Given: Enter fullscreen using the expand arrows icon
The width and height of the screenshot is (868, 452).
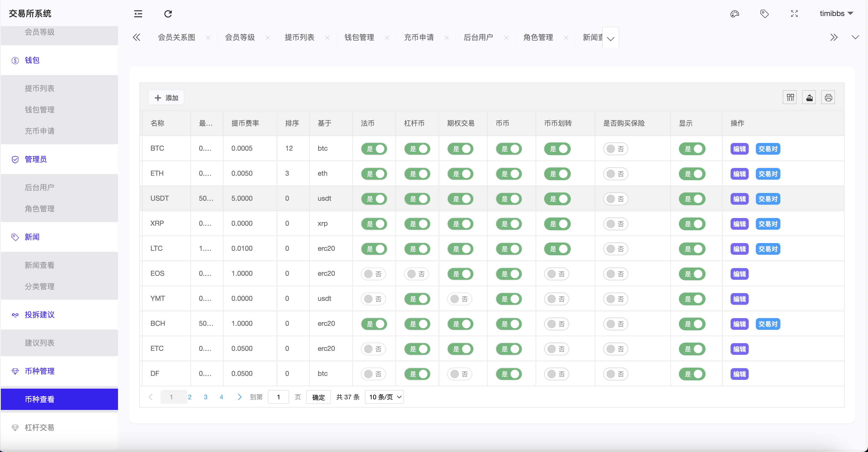Looking at the screenshot, I should pyautogui.click(x=794, y=14).
